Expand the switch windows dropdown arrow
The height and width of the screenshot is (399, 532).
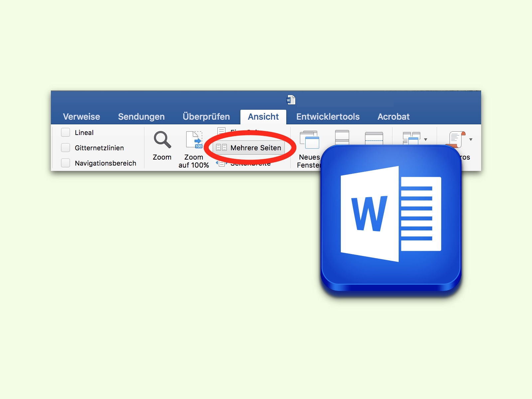[x=426, y=139]
